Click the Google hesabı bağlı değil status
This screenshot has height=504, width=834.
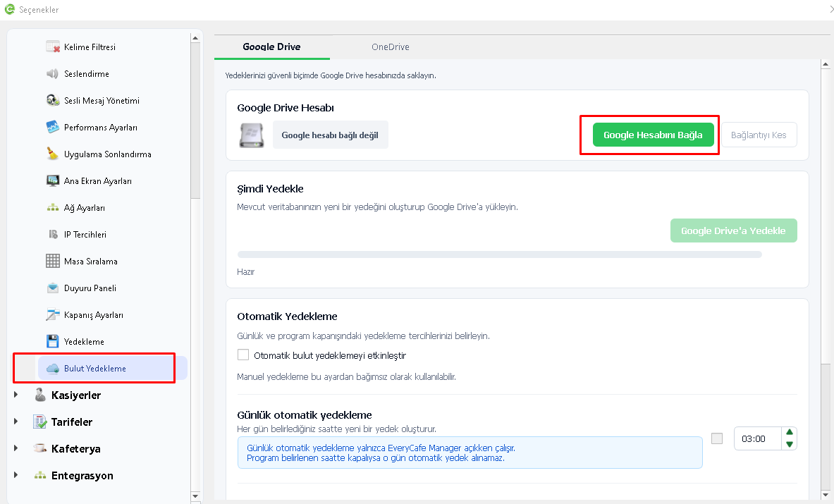[x=331, y=135]
